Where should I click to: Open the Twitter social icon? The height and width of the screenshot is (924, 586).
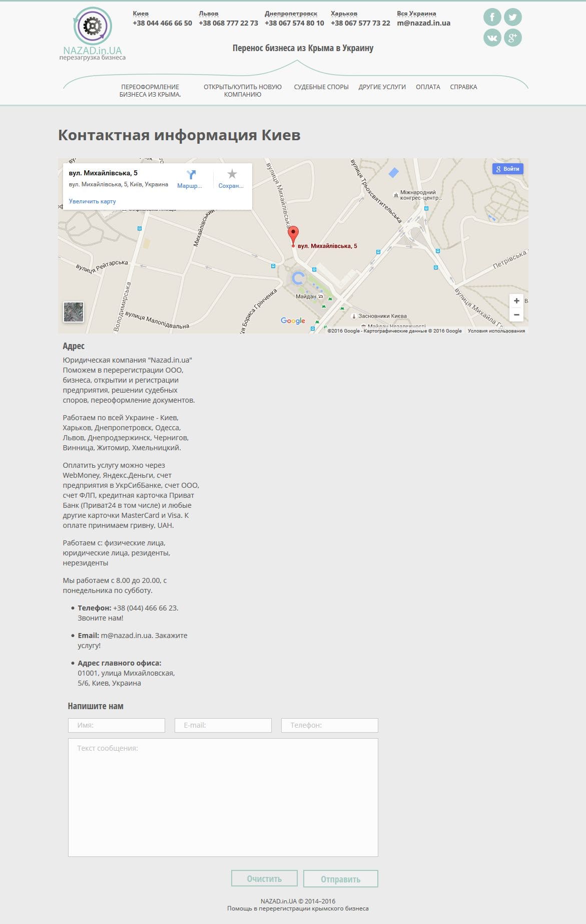[512, 18]
